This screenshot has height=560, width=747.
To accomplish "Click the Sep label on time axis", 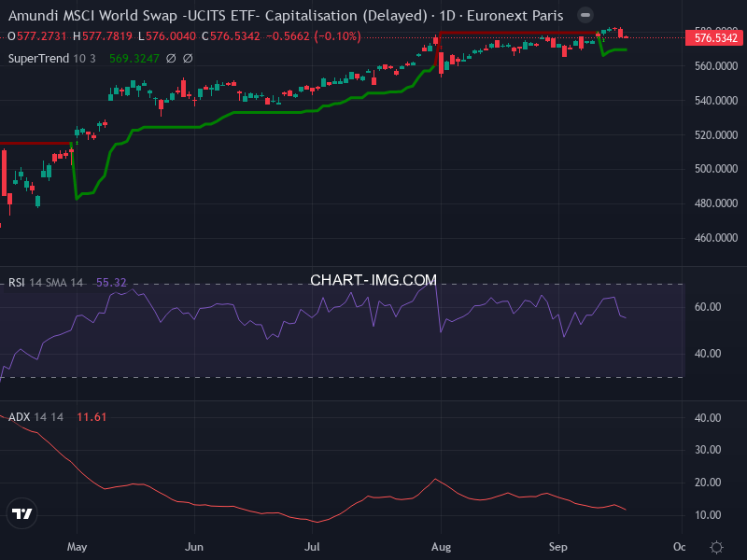I will tap(558, 547).
